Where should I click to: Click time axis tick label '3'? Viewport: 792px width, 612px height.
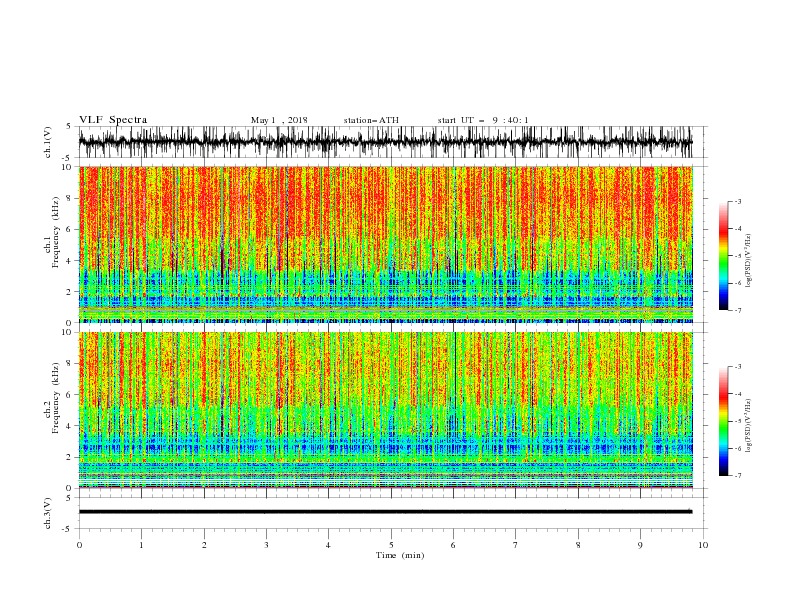(266, 545)
